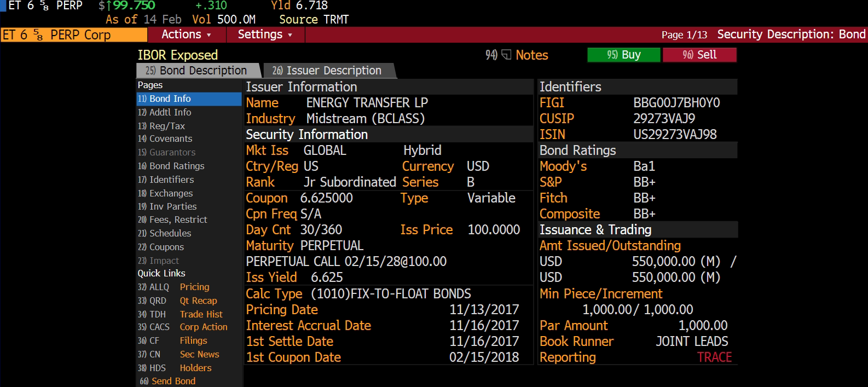Click the Book Runner label
868x387 pixels.
[577, 342]
